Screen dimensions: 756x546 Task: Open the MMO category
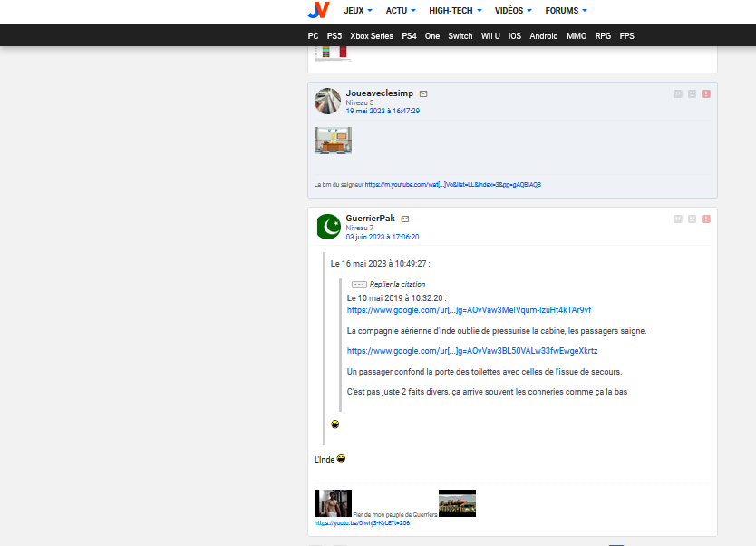click(x=577, y=36)
